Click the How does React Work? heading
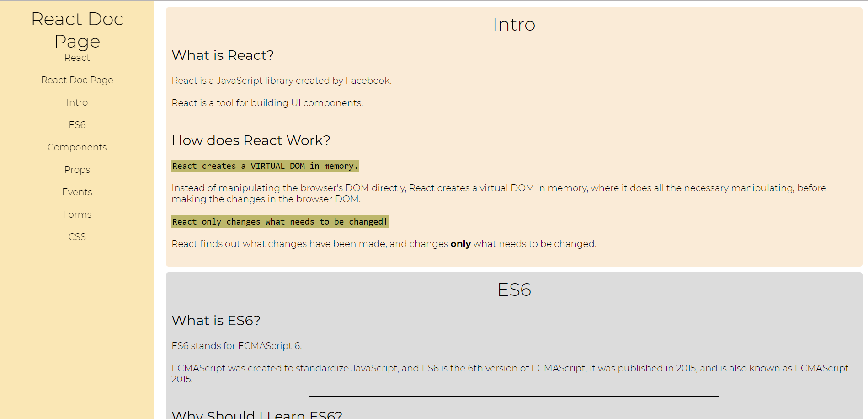 pyautogui.click(x=250, y=140)
